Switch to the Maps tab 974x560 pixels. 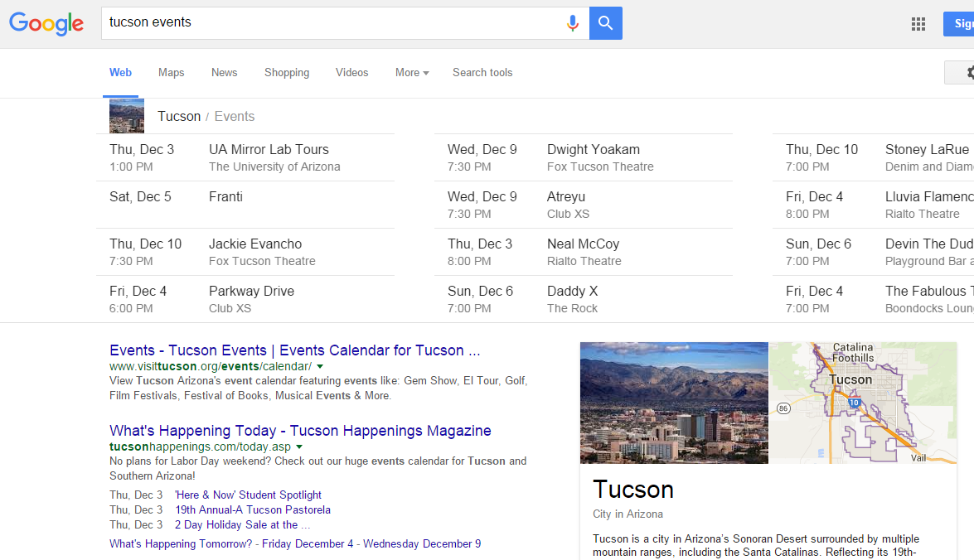coord(172,73)
